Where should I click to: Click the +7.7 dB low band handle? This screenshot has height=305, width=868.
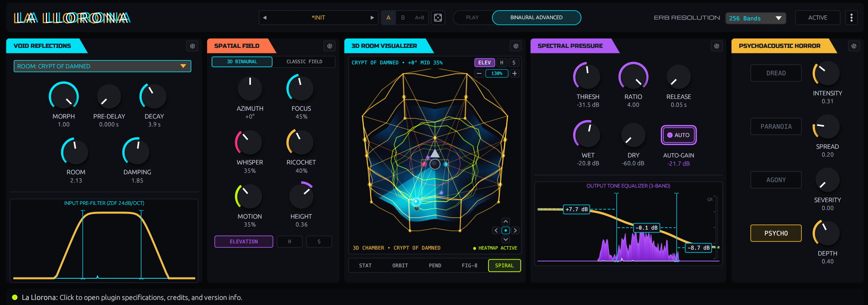click(576, 209)
